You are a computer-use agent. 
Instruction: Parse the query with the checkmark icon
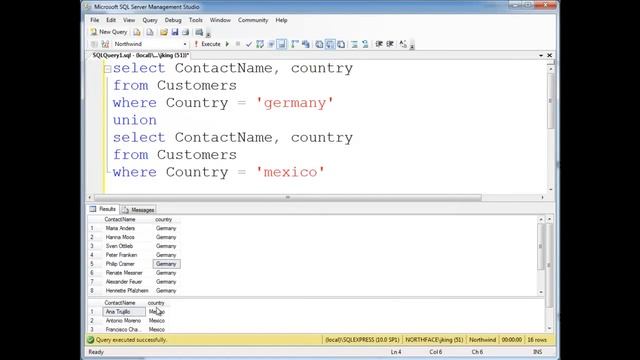[x=249, y=44]
